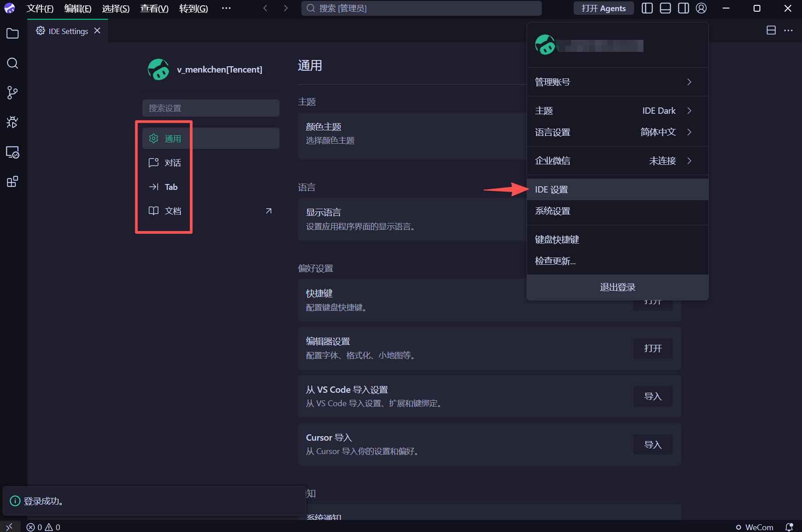Click the 颜色主题 setting title
This screenshot has width=802, height=532.
(324, 127)
